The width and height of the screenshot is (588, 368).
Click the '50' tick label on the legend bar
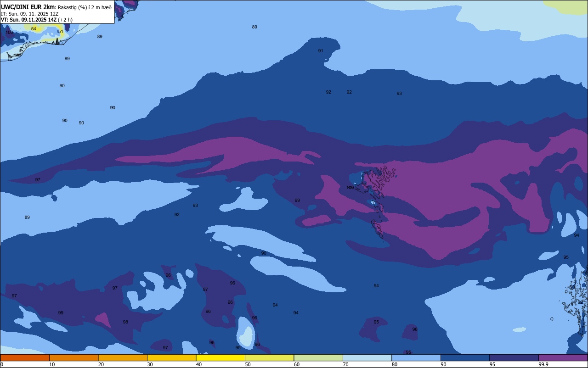(x=248, y=364)
